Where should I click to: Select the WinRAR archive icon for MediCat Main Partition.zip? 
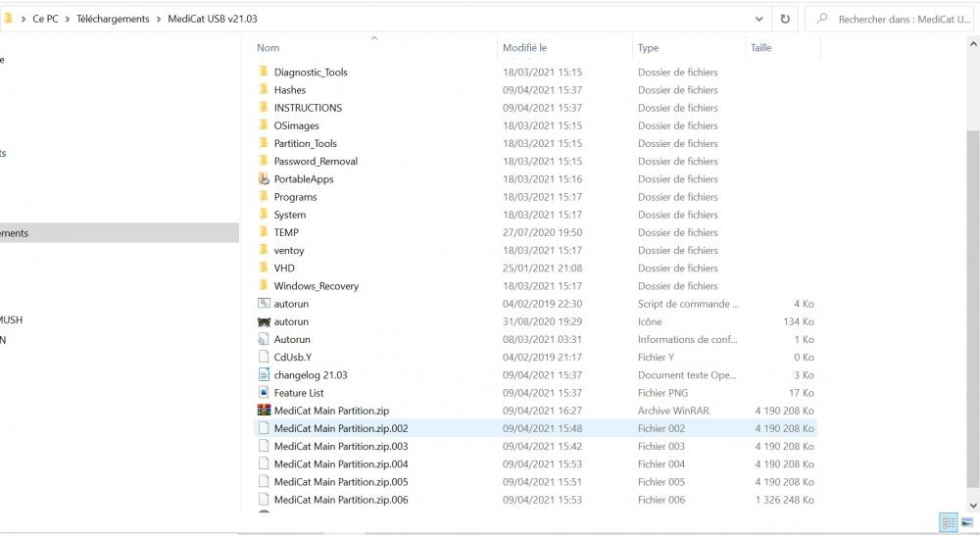click(x=264, y=411)
